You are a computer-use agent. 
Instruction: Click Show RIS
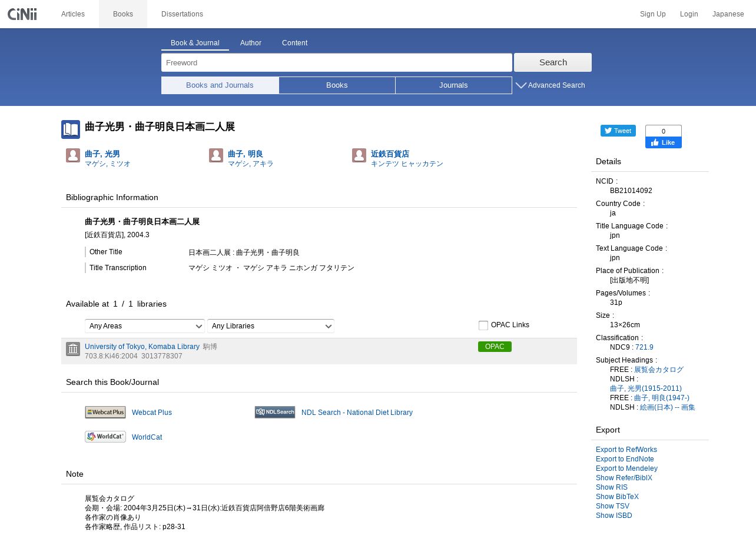(612, 487)
